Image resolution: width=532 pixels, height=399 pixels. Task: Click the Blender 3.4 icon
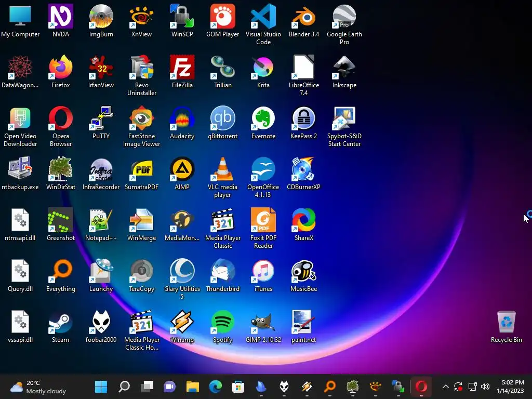click(x=303, y=16)
